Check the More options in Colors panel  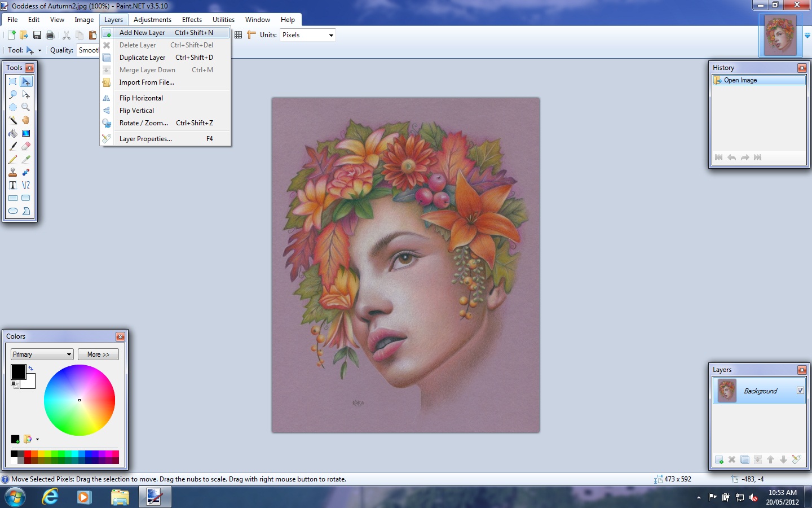pos(98,354)
